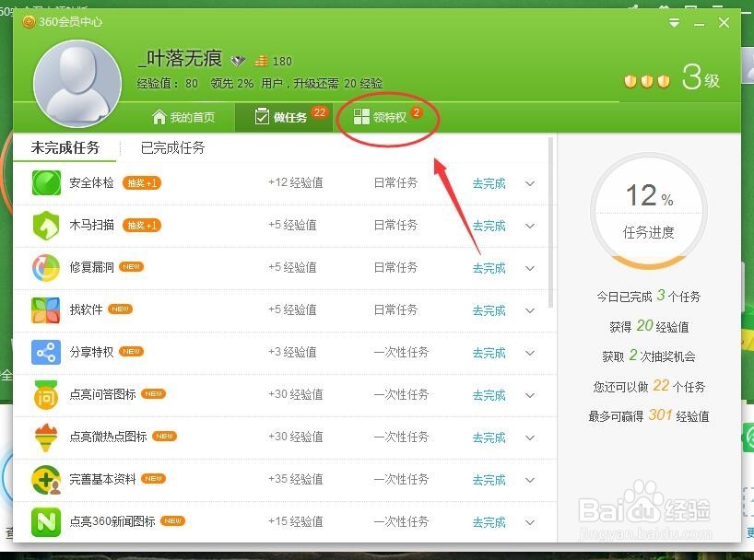
Task: Click the 点亮问答图标 medal icon
Action: (46, 394)
